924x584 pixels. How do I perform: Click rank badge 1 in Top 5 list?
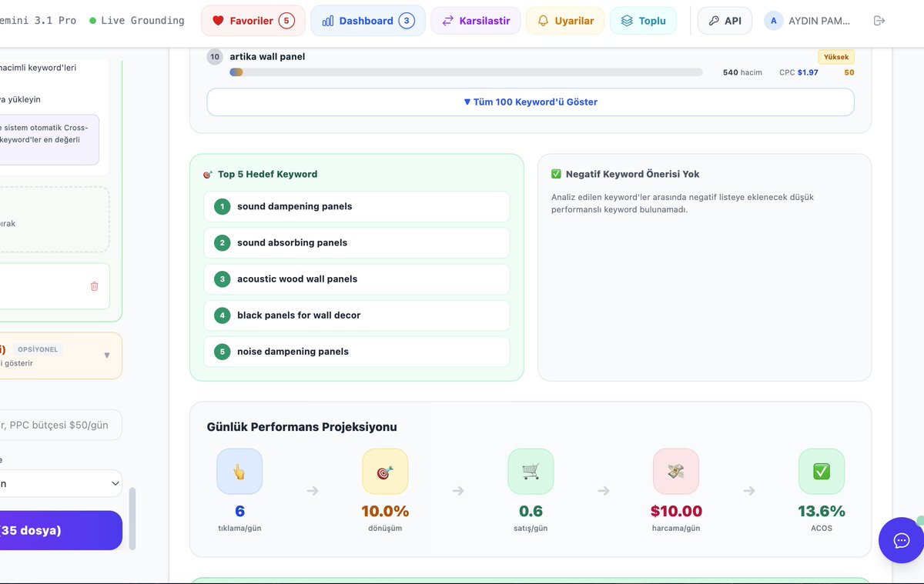[x=223, y=206]
